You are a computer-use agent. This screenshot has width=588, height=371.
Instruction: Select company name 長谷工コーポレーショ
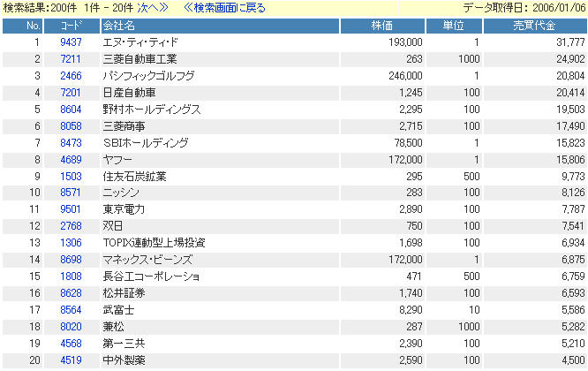click(x=151, y=276)
